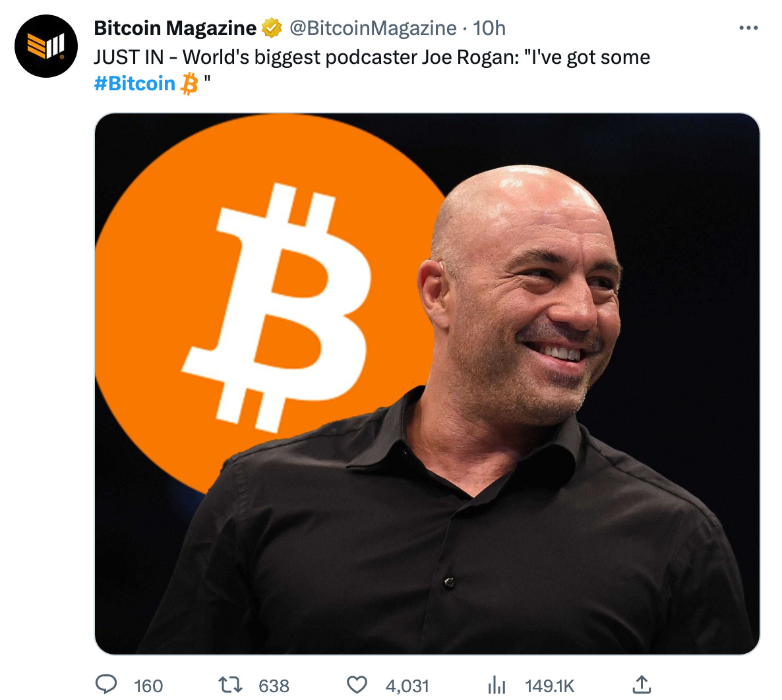Open the three-dot more options menu
The height and width of the screenshot is (700, 782).
pyautogui.click(x=748, y=28)
